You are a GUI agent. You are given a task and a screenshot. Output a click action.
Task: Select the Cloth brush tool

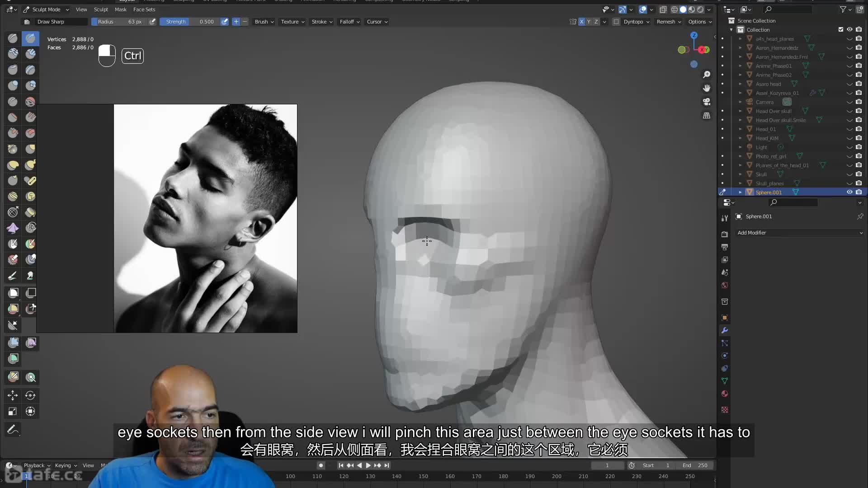click(x=13, y=228)
